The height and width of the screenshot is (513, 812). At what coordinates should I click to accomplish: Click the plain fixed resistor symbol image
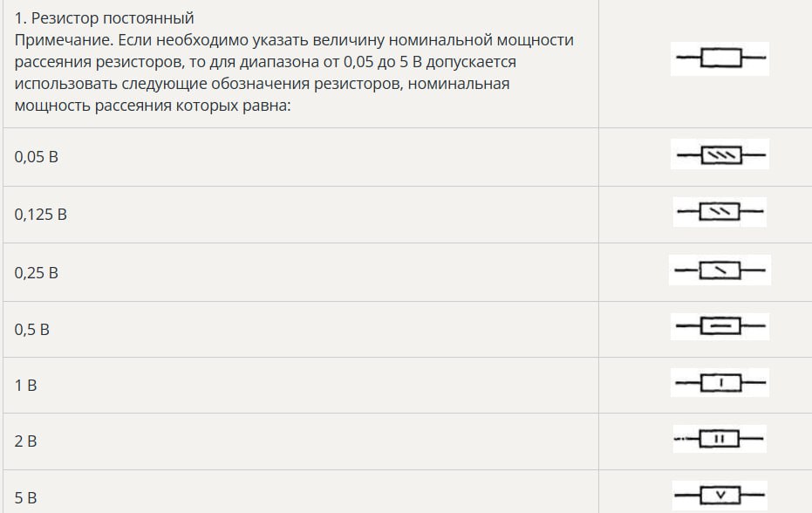pos(720,58)
